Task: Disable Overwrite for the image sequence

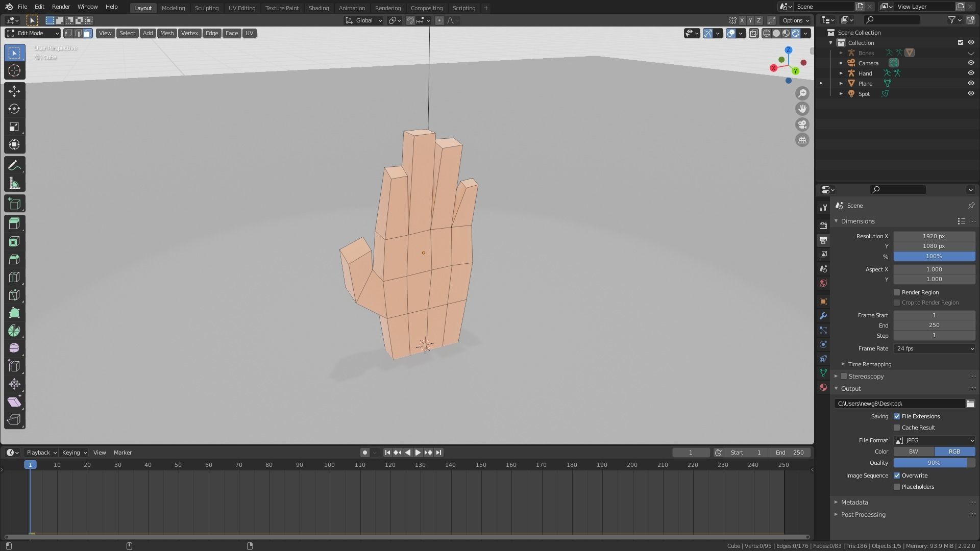Action: tap(897, 475)
